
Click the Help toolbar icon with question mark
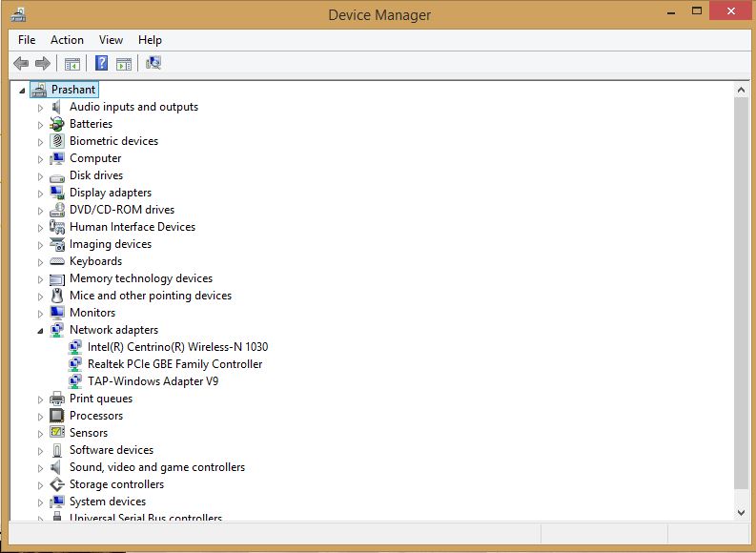(x=101, y=64)
